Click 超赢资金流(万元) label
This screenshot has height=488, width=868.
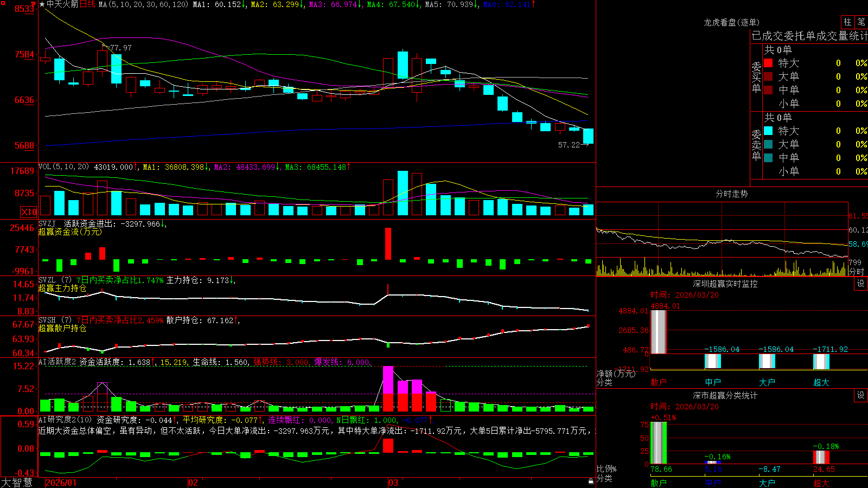(x=70, y=232)
